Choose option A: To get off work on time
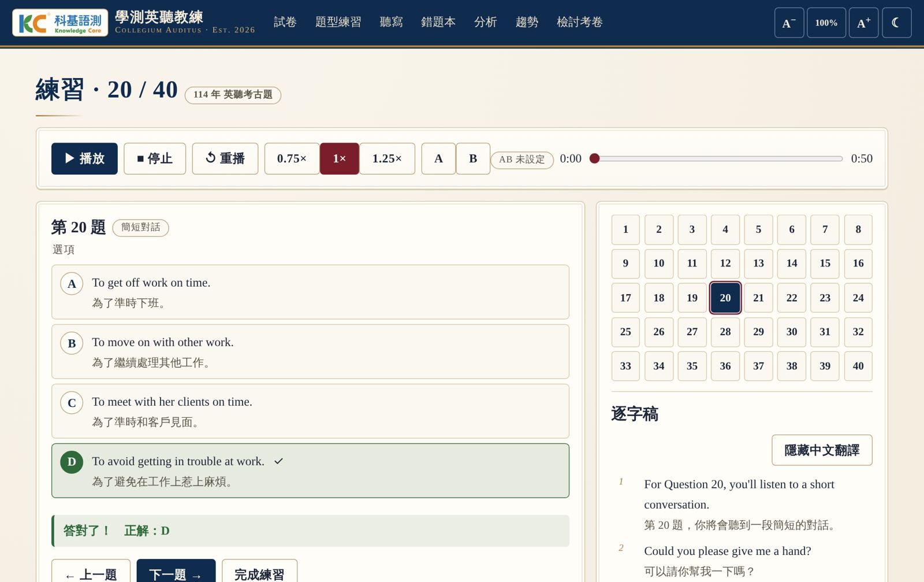The width and height of the screenshot is (924, 582). click(310, 292)
